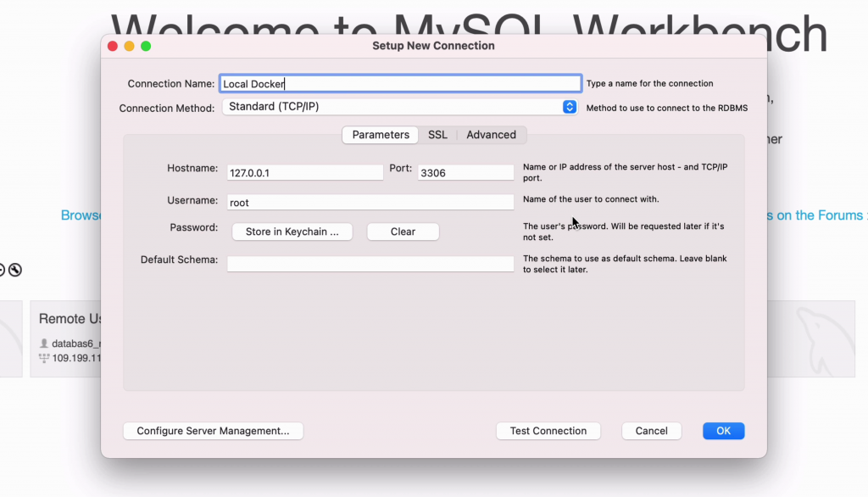Click Store in Keychain button

click(x=292, y=232)
